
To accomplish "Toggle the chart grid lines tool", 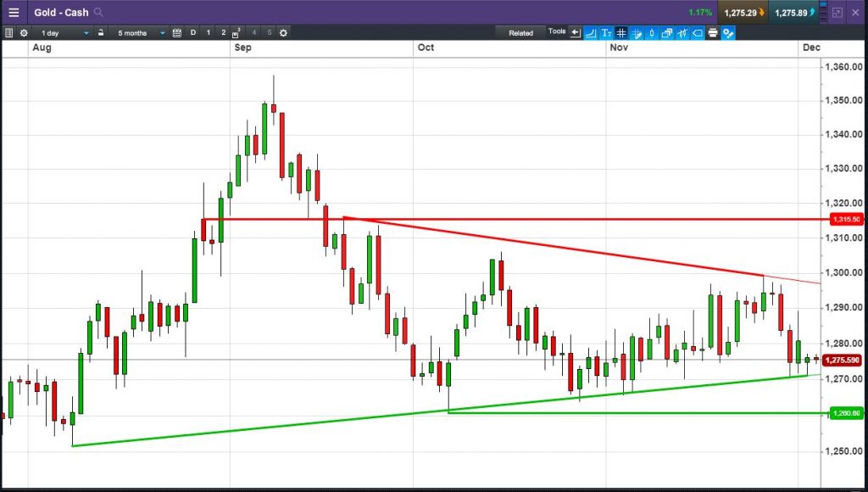I will click(x=621, y=33).
